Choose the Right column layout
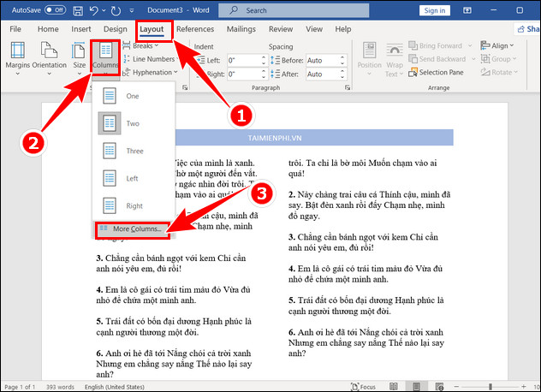 click(134, 205)
